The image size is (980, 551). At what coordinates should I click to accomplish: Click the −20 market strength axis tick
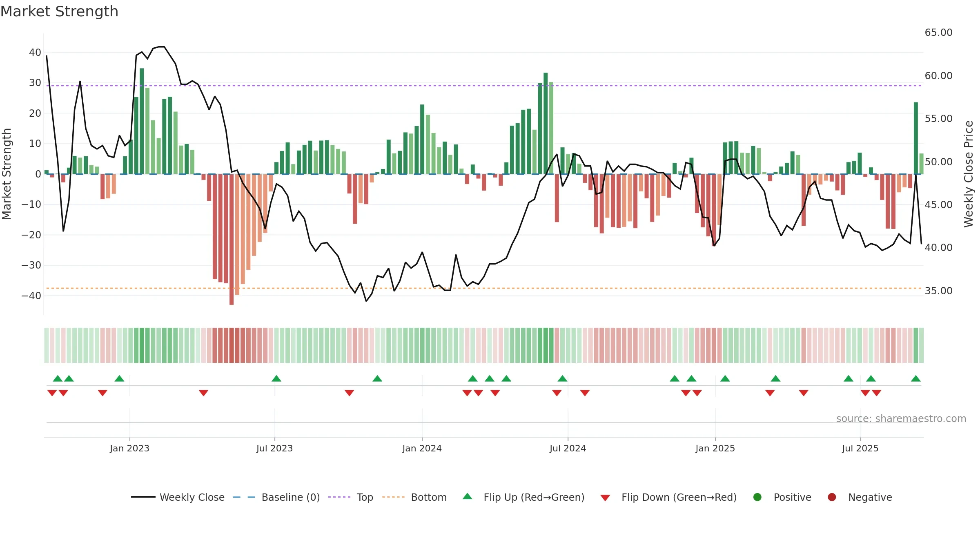coord(31,235)
